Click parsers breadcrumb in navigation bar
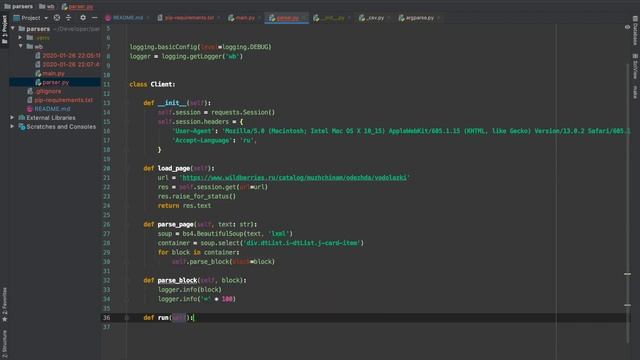The height and width of the screenshot is (360, 640). tap(18, 7)
